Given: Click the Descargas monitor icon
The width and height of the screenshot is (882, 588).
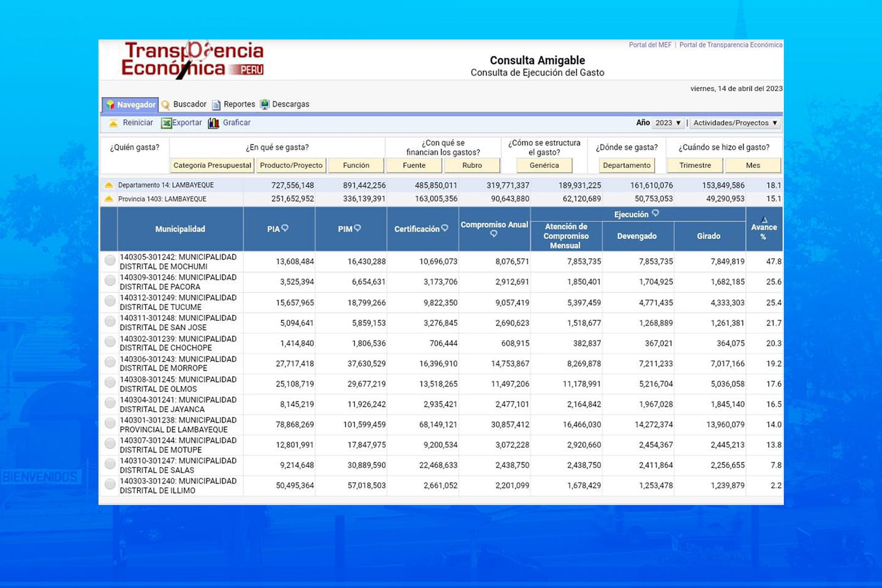Looking at the screenshot, I should click(x=265, y=105).
